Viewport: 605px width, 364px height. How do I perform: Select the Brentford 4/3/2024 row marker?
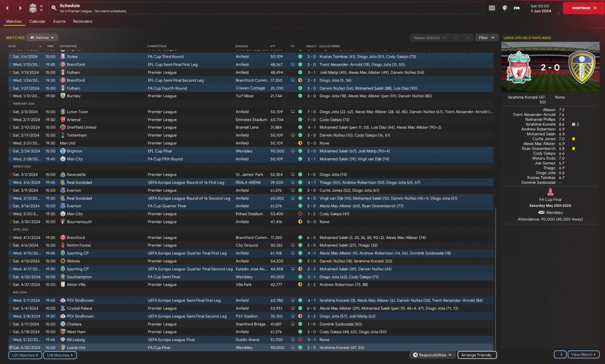tap(10, 237)
